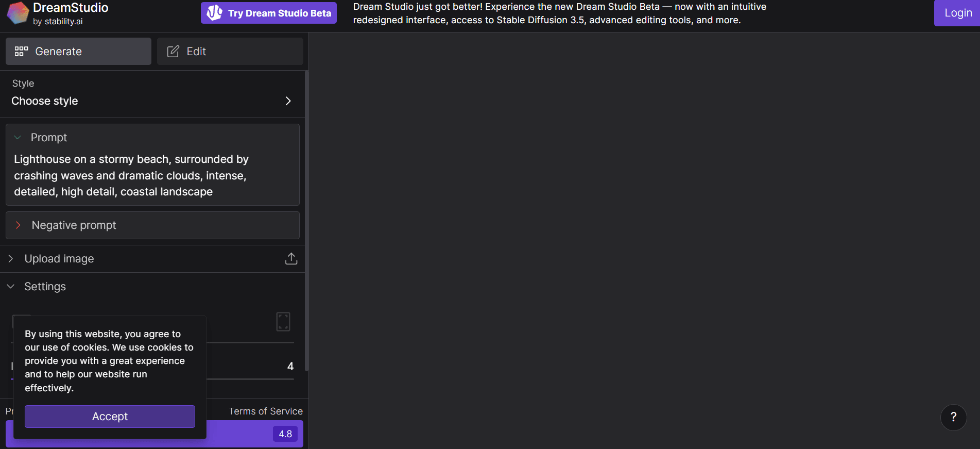Open the Choose style chevron

point(288,101)
